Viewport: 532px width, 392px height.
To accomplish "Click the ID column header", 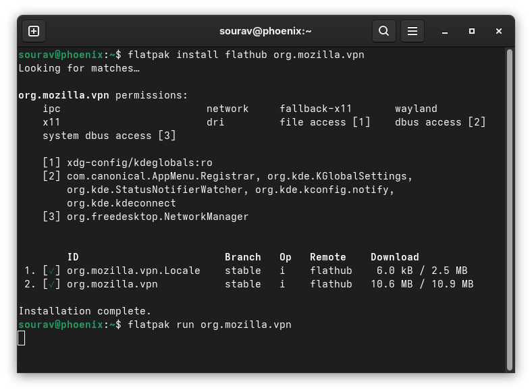I will 73,257.
